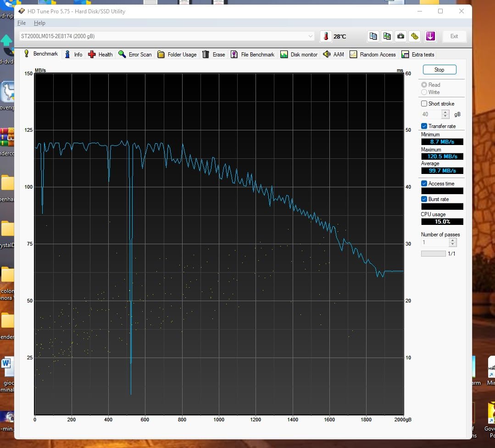This screenshot has width=495, height=448.
Task: Open the Benchmark tab
Action: tap(41, 54)
